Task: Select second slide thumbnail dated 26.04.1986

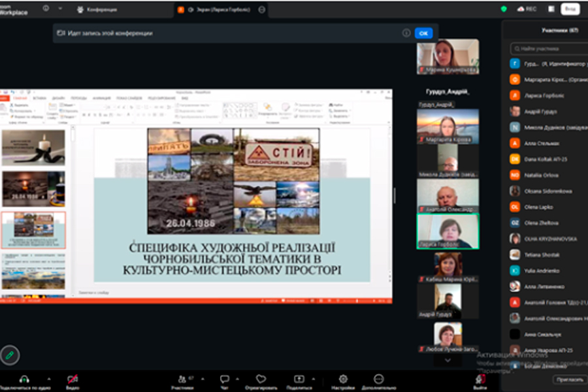Action: 33,189
